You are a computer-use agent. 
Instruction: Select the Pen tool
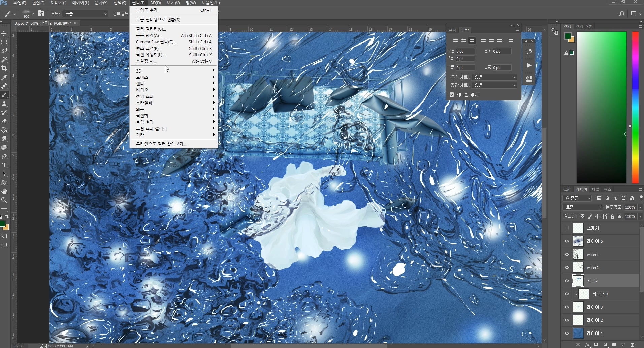pyautogui.click(x=4, y=156)
